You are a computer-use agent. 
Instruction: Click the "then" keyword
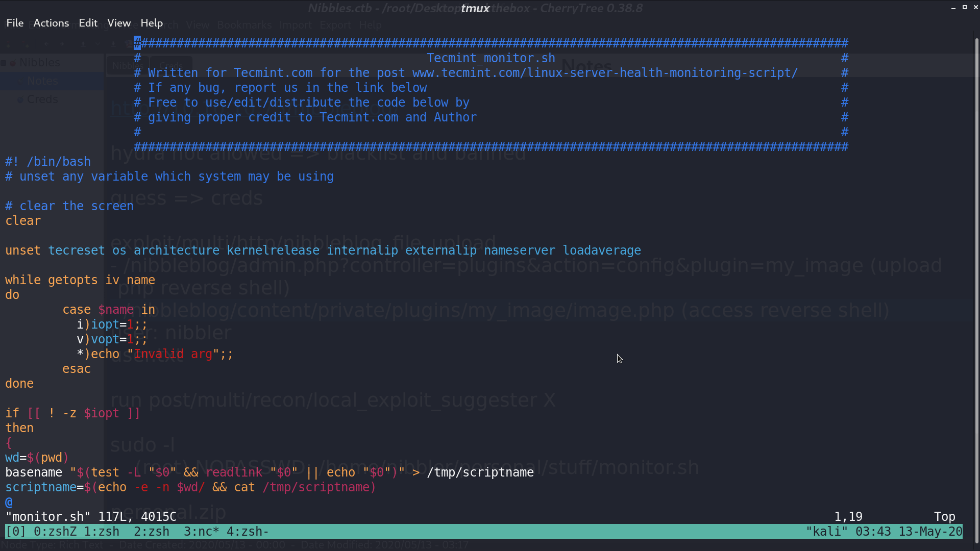[19, 428]
